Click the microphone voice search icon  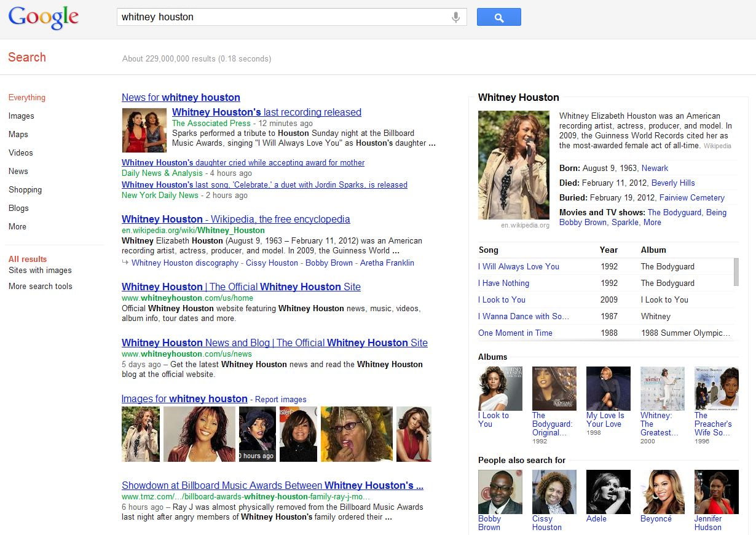tap(455, 17)
